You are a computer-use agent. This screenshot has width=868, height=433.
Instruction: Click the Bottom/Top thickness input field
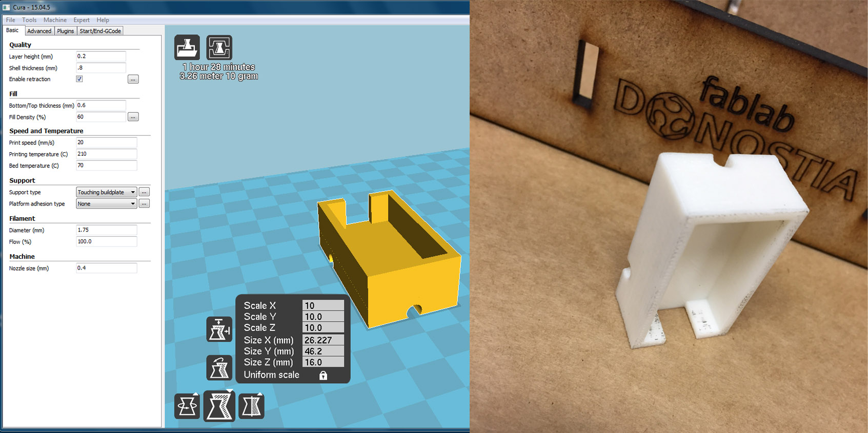tap(101, 106)
